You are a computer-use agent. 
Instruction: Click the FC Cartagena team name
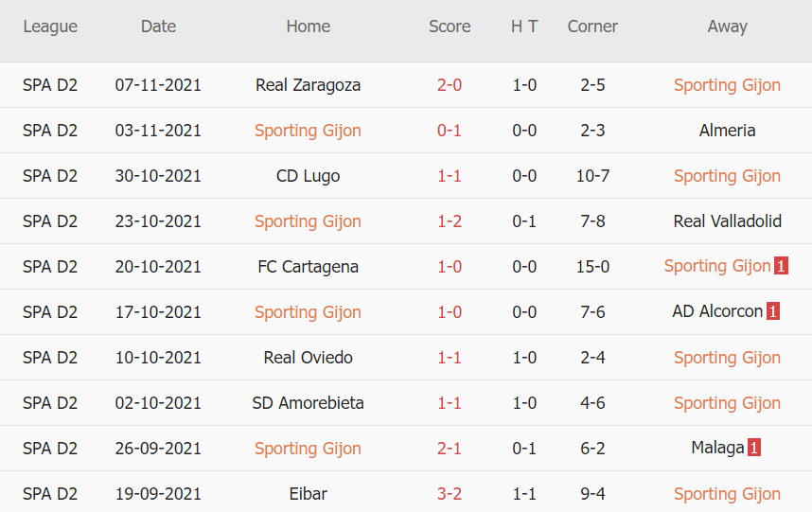[x=308, y=267]
